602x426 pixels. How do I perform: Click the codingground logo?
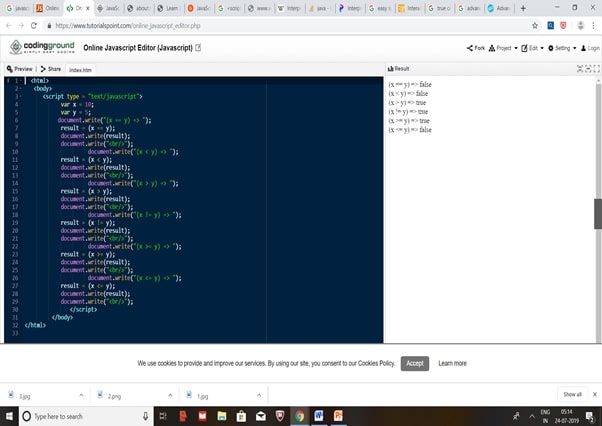[x=42, y=47]
